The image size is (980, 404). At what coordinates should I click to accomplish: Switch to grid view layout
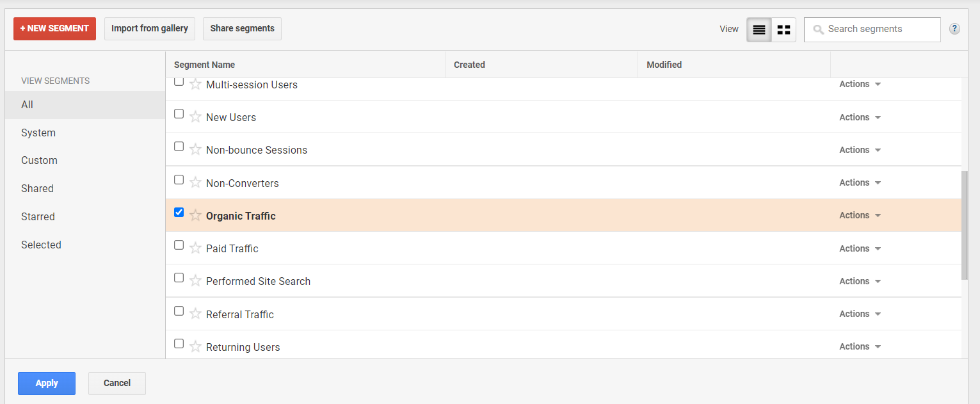click(783, 29)
